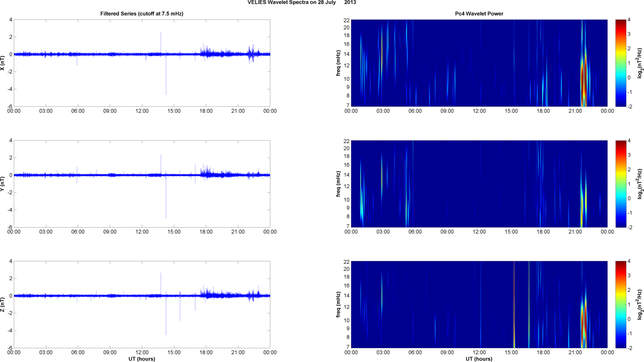Click the middle wavelet plot colorbar

pyautogui.click(x=621, y=184)
